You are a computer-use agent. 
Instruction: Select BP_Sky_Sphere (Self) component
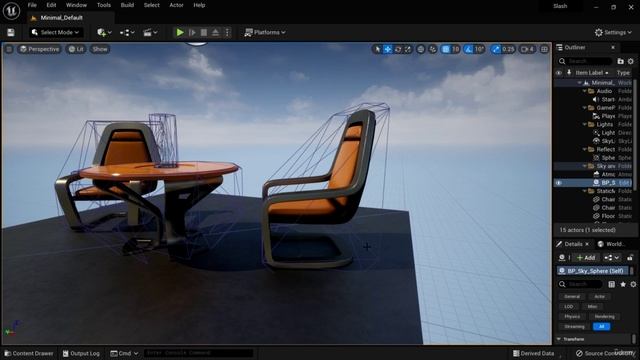click(x=593, y=271)
